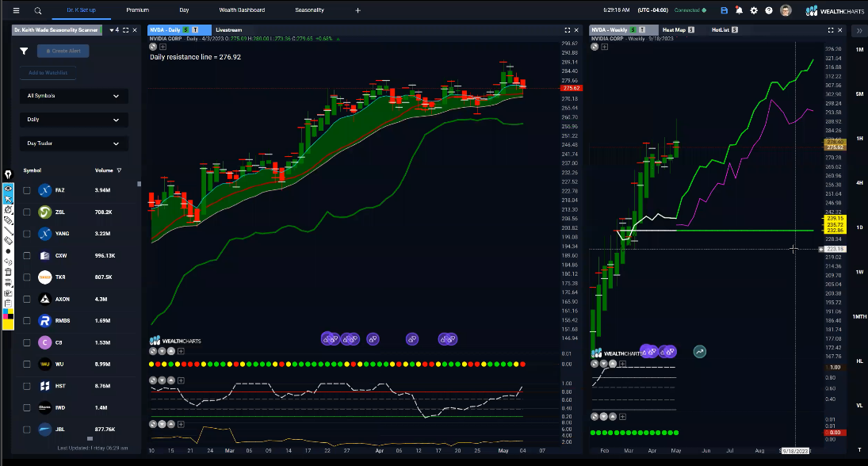Switch to the Dr. K Set up tab
The height and width of the screenshot is (466, 868).
click(81, 10)
